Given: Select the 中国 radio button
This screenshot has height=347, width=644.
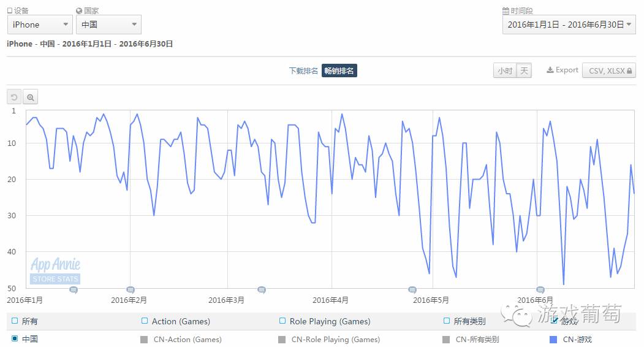Looking at the screenshot, I should pyautogui.click(x=15, y=338).
